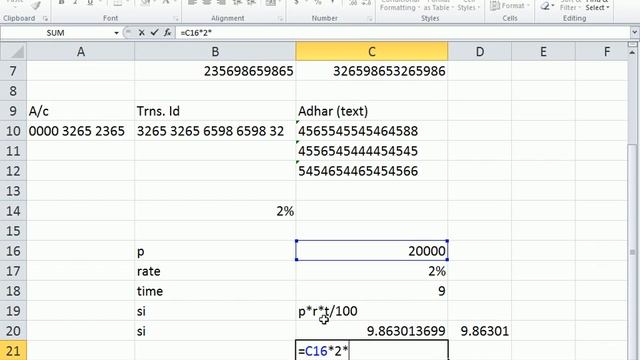Open the Number group dialog launcher
The width and height of the screenshot is (640, 360).
[x=369, y=19]
